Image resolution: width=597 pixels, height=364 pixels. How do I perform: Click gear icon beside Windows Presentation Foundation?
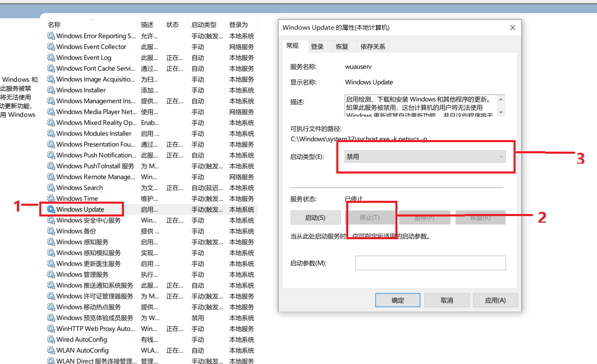[x=51, y=144]
